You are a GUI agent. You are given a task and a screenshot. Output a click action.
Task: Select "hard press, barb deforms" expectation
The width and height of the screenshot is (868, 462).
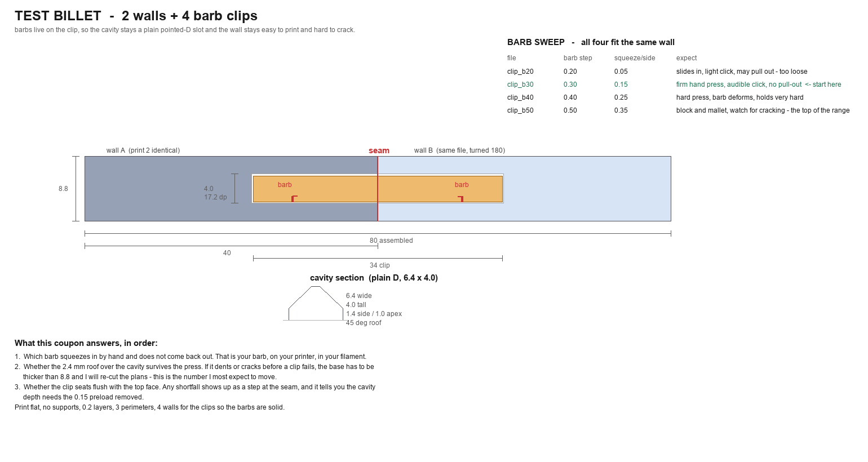click(740, 97)
